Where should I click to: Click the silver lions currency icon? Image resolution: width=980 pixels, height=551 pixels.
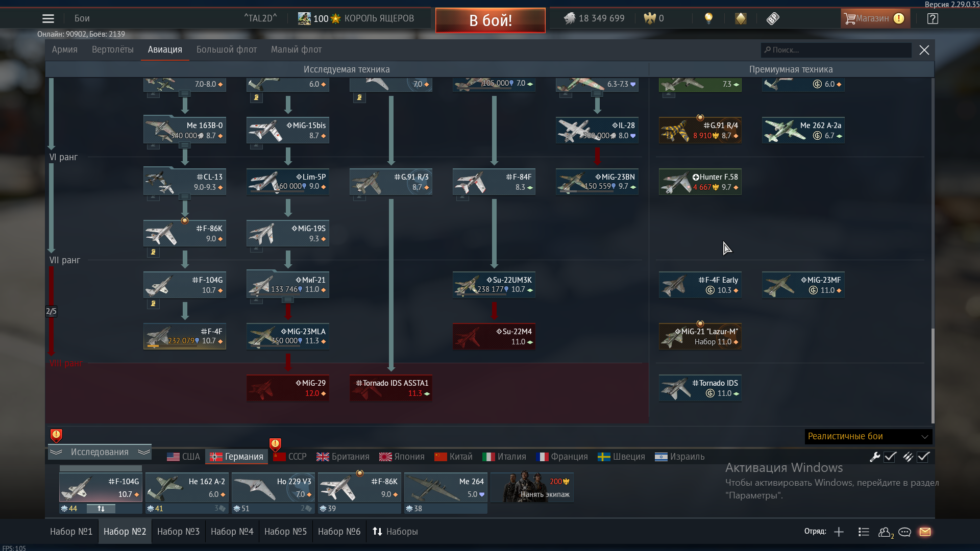click(x=569, y=18)
